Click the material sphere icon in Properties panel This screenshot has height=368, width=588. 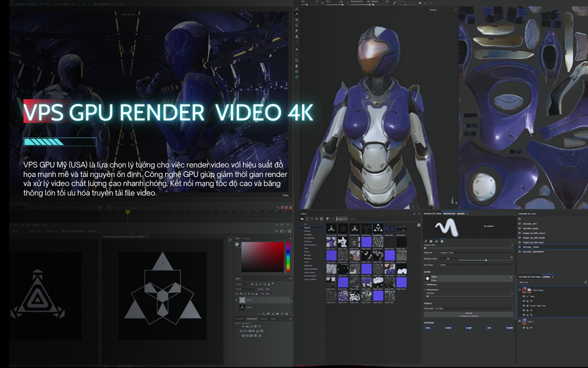tap(442, 241)
